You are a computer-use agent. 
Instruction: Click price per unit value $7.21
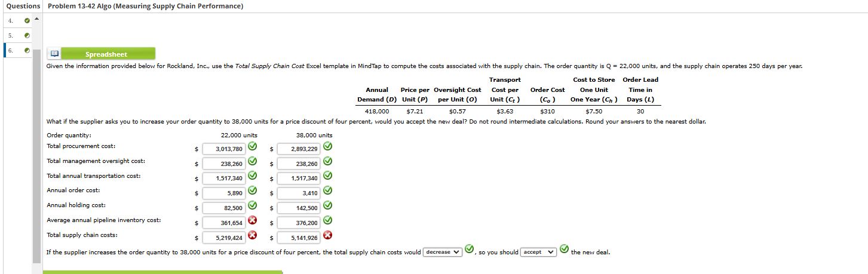[x=415, y=111]
